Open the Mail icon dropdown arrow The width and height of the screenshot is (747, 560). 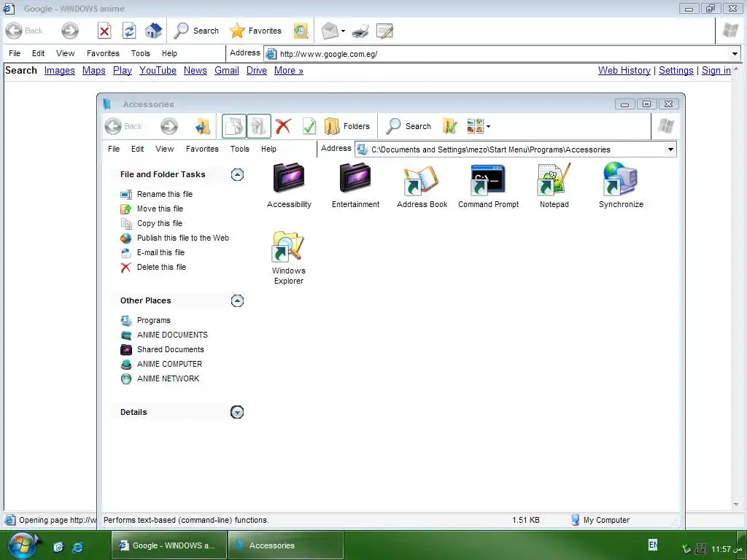pyautogui.click(x=343, y=31)
